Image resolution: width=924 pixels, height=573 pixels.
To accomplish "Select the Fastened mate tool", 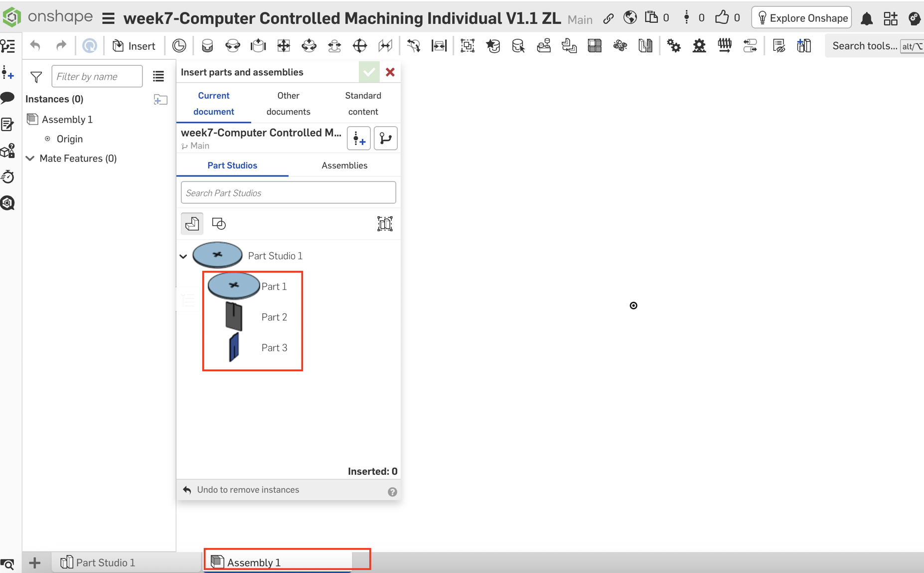I will pos(207,46).
